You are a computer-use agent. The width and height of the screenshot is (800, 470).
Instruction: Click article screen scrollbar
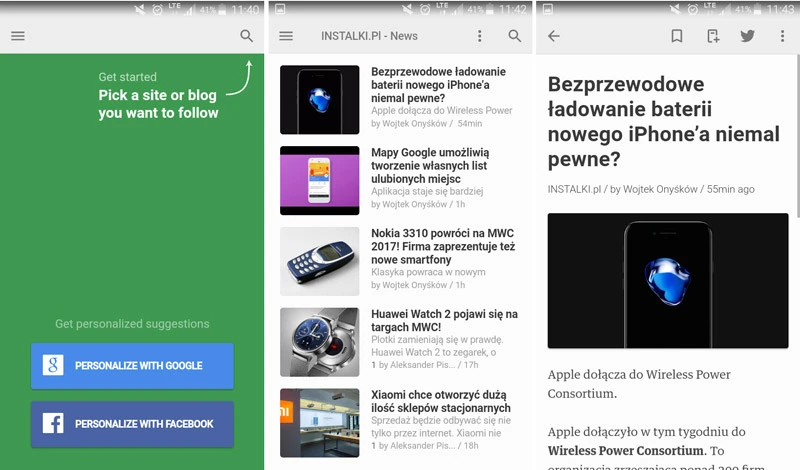[797, 135]
